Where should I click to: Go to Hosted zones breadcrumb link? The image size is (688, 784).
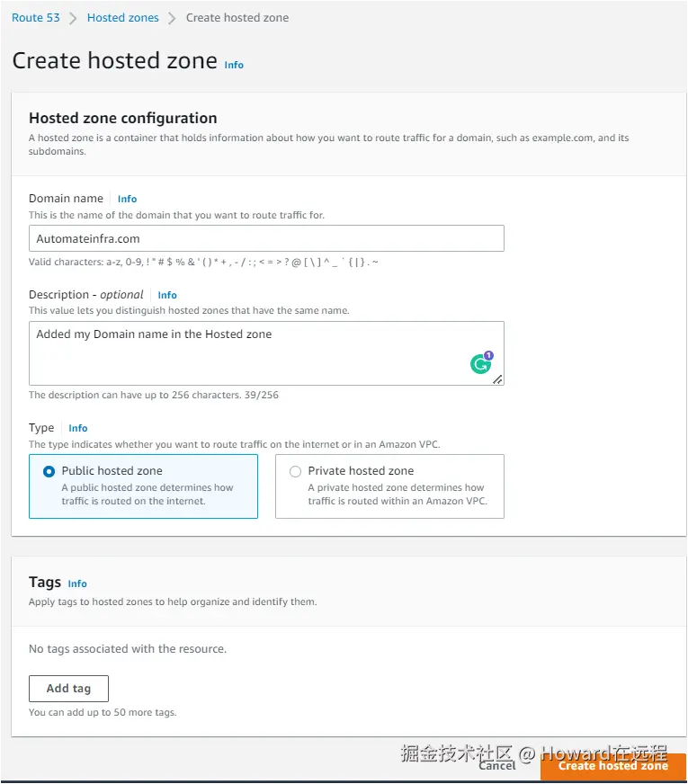point(122,18)
